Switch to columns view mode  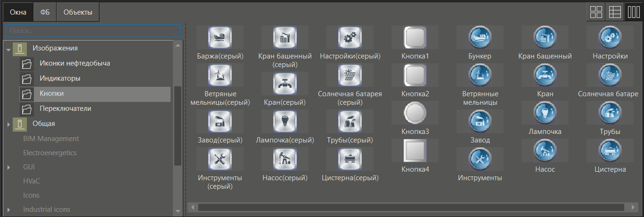click(633, 12)
